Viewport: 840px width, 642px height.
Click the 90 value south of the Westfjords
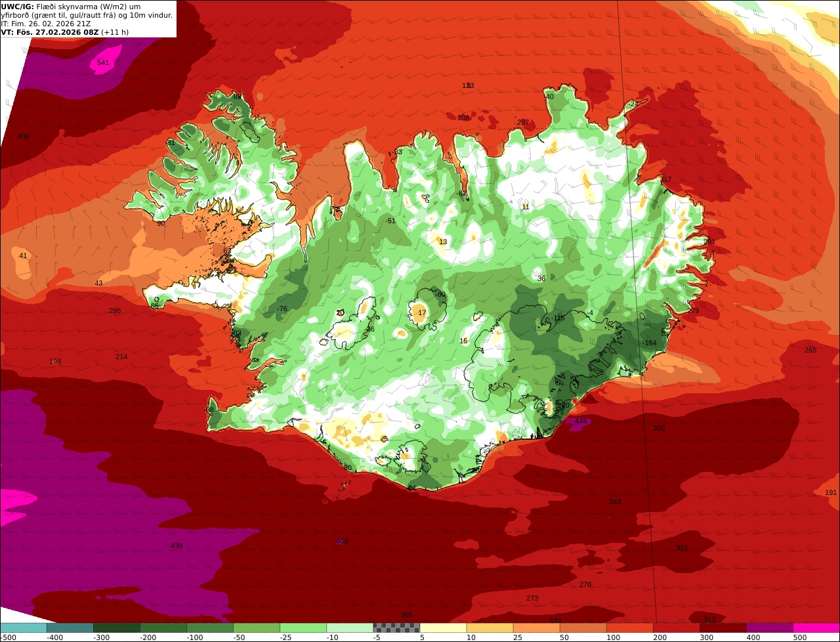point(161,223)
